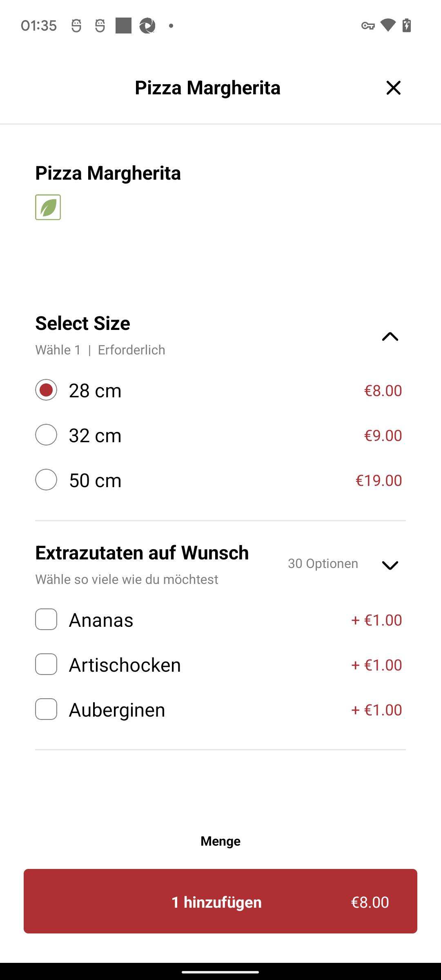Close the Pizza Margherita dialog
Screen dimensions: 441x980
click(393, 88)
